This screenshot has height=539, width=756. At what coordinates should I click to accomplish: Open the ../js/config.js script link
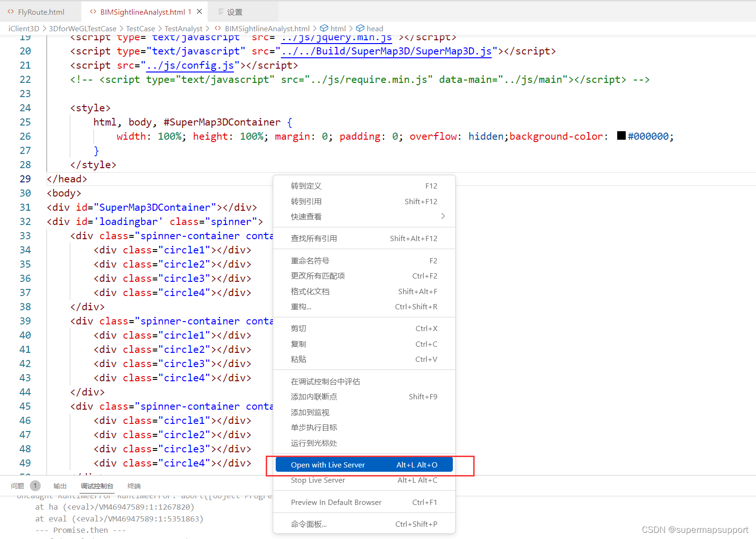[x=190, y=65]
